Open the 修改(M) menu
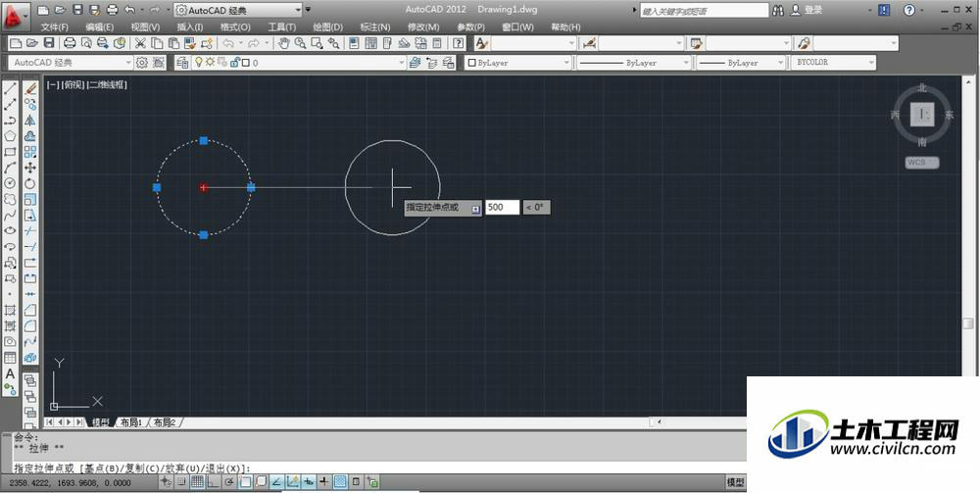Viewport: 980px width, 493px height. (423, 27)
